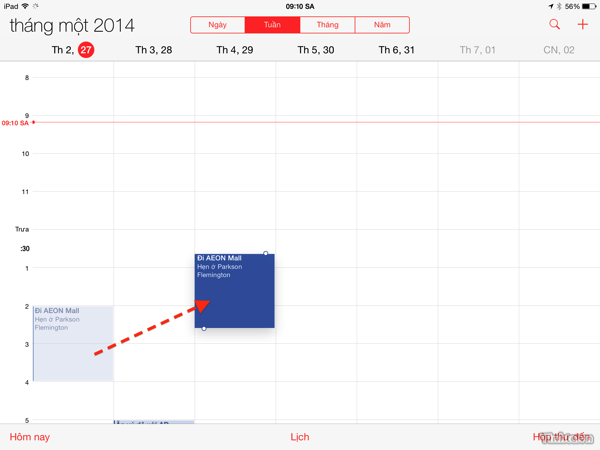600x450 pixels.
Task: Tap the status bar clock 09:10 SA
Action: pyautogui.click(x=300, y=6)
